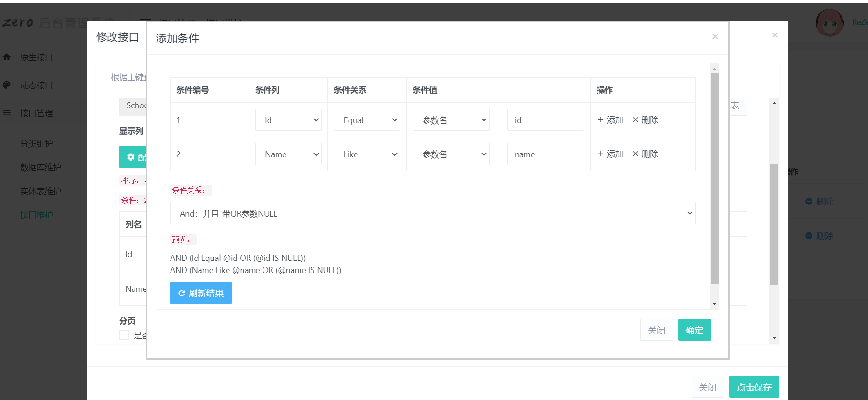This screenshot has height=400, width=868.
Task: Close the 添加条件 dialog with the X icon
Action: tap(715, 36)
